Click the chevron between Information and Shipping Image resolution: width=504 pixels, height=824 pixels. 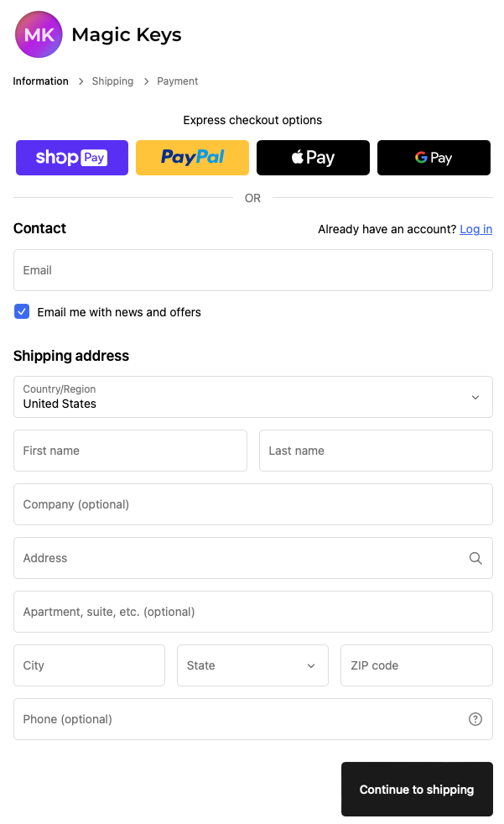(81, 81)
